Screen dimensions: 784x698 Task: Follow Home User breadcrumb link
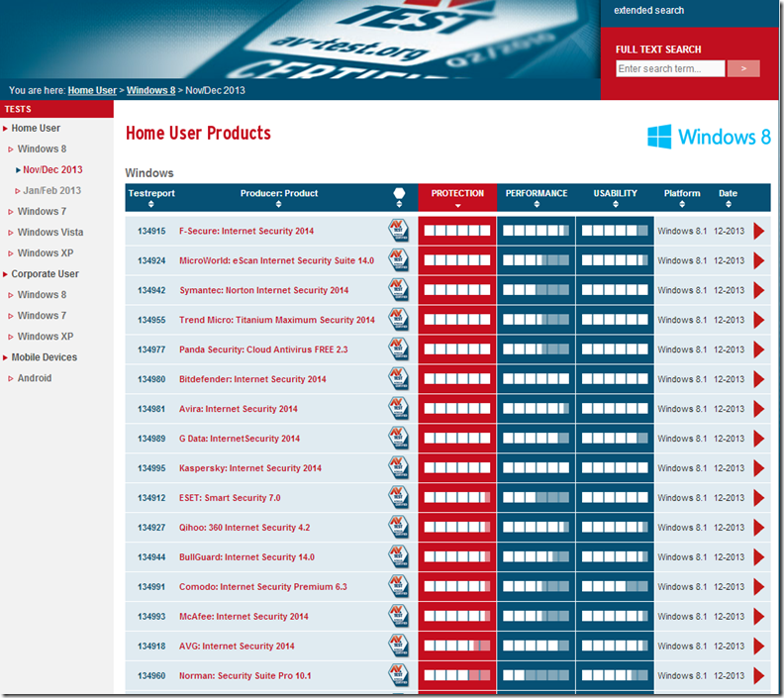click(92, 90)
